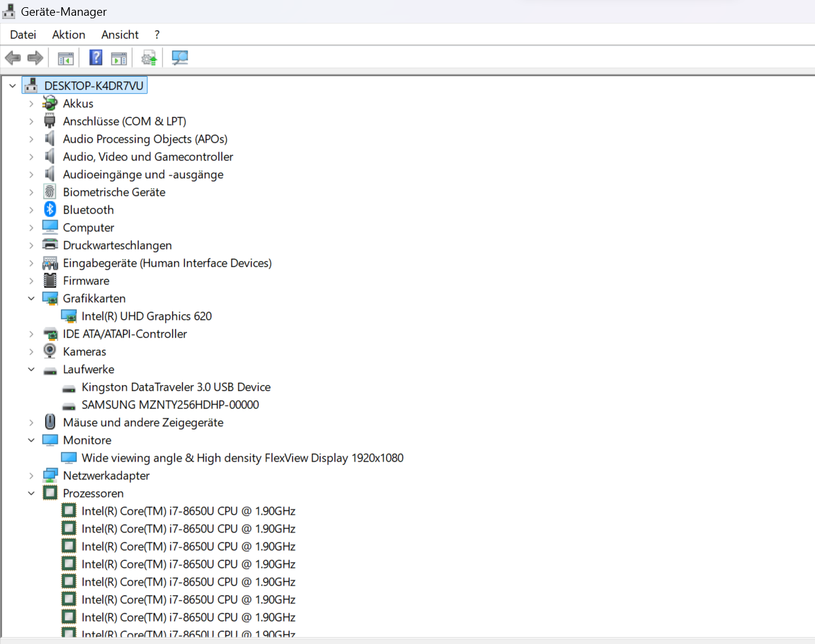Click the IDE ATA/ATAPI-Controller icon
The image size is (815, 644).
pos(50,333)
